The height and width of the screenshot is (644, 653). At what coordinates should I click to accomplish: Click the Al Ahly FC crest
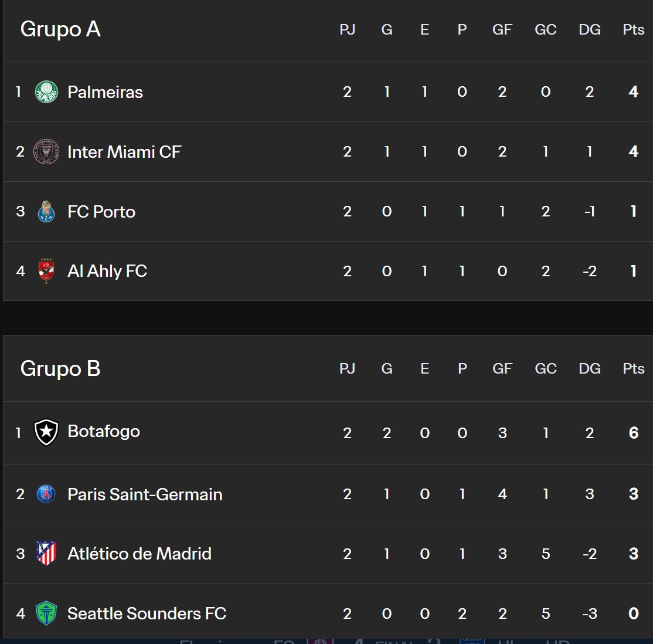pyautogui.click(x=46, y=271)
